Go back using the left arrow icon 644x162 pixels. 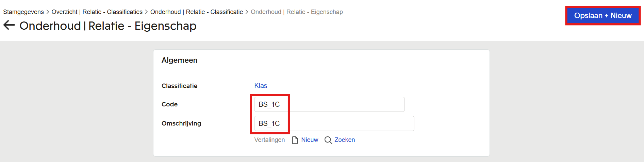(x=9, y=25)
